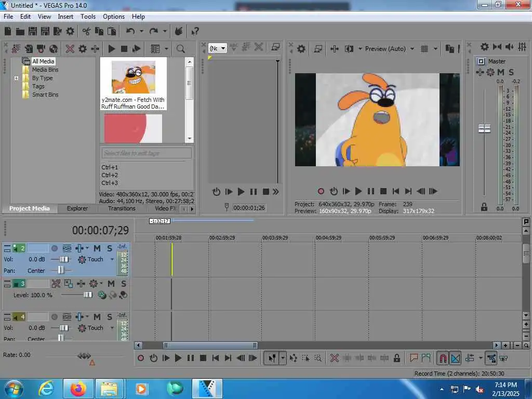532x399 pixels.
Task: Open the Views dropdown arrow in Project Media
Action: tap(166, 49)
